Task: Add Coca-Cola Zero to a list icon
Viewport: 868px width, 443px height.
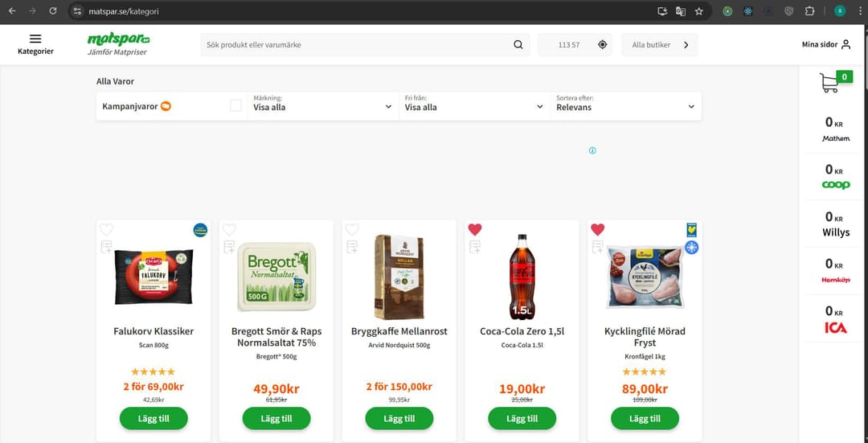Action: pos(475,247)
